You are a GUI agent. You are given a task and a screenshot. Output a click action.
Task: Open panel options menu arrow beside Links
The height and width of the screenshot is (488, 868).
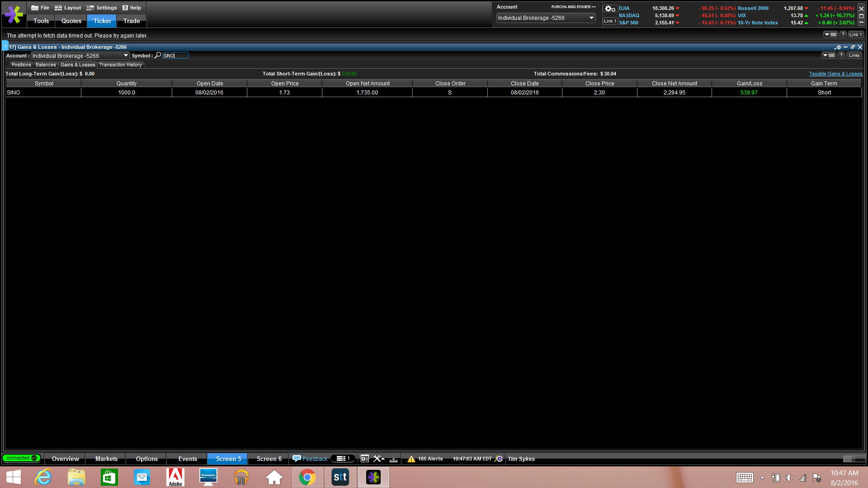click(828, 56)
